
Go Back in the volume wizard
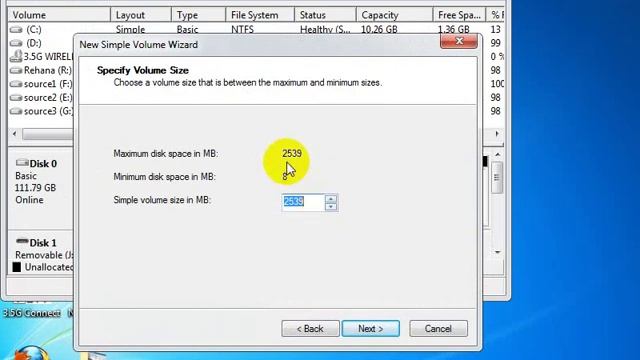310,329
